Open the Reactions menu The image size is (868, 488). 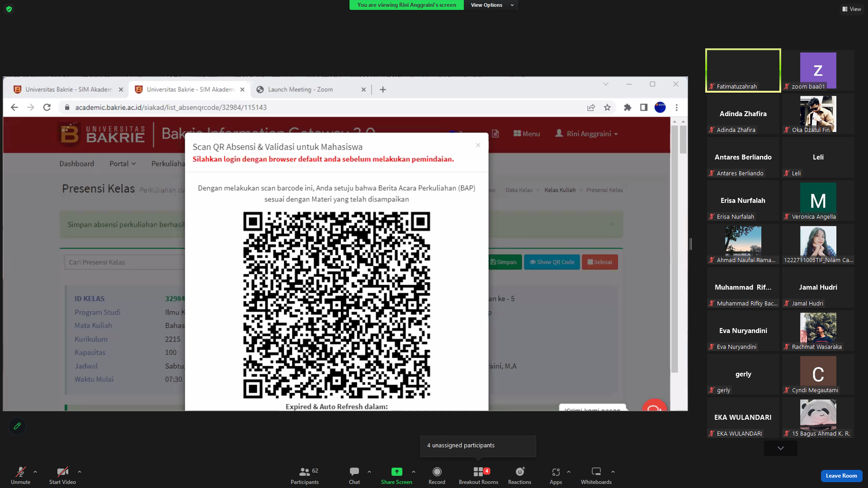(519, 475)
